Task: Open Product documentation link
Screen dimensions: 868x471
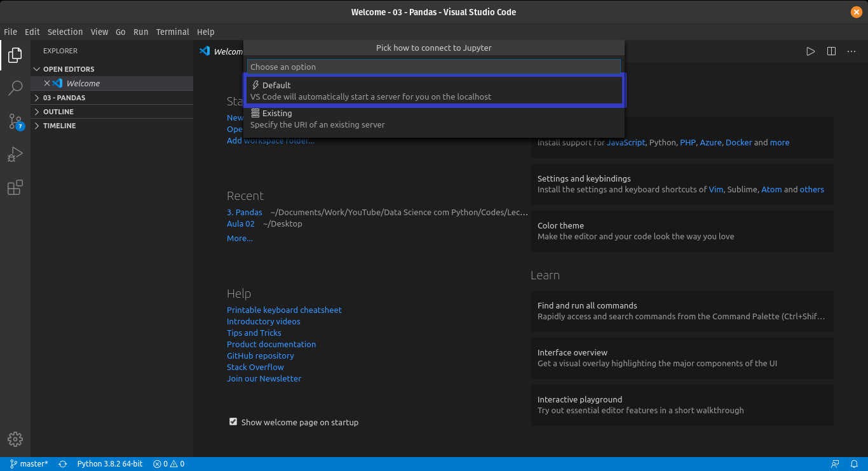Action: click(271, 344)
